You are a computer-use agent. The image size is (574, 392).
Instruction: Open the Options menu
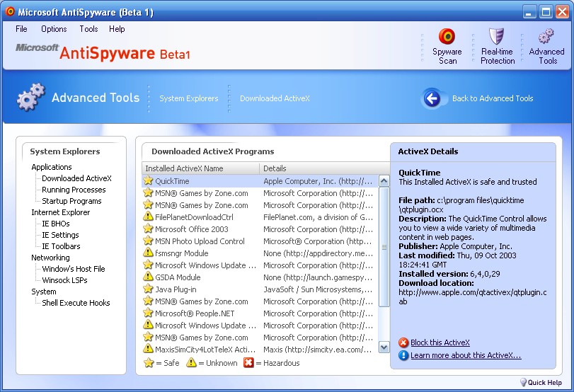pos(54,29)
